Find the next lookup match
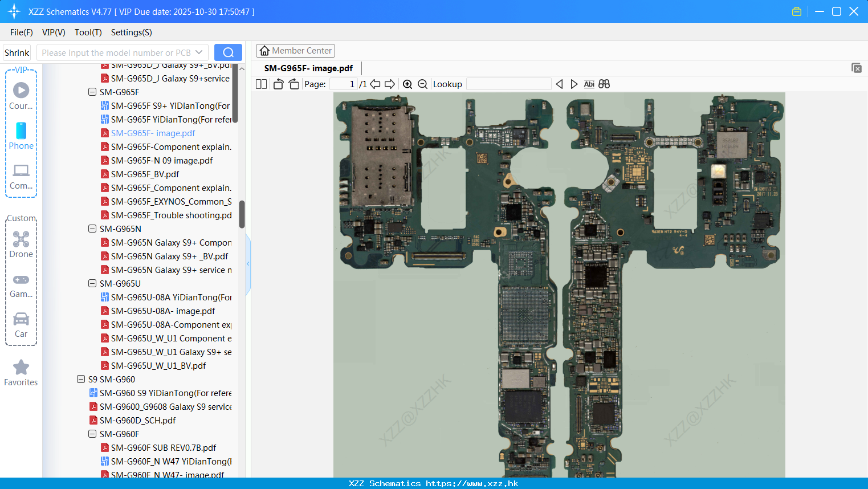The height and width of the screenshot is (489, 868). [574, 84]
